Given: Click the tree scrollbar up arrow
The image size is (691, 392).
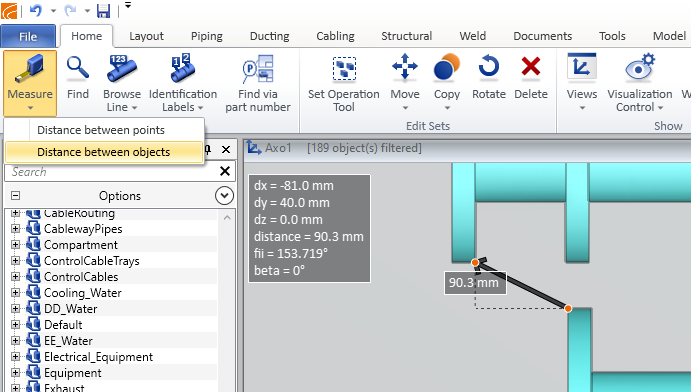Looking at the screenshot, I should 227,218.
